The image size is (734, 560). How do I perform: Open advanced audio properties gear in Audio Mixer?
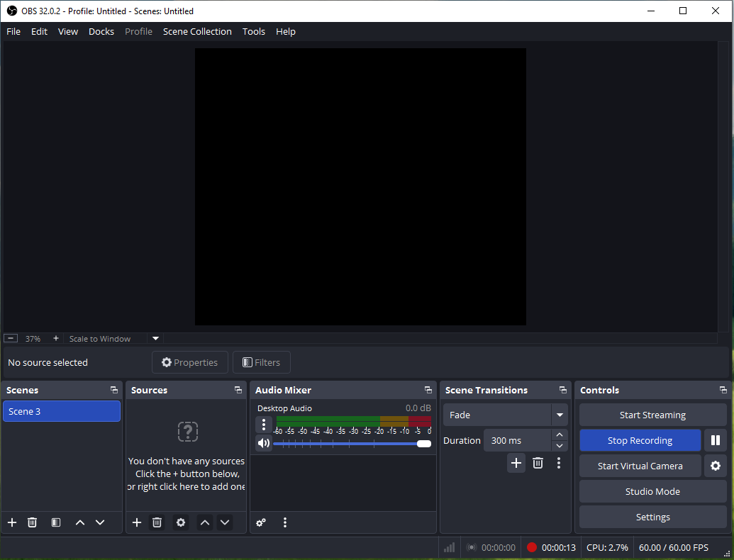(x=261, y=522)
